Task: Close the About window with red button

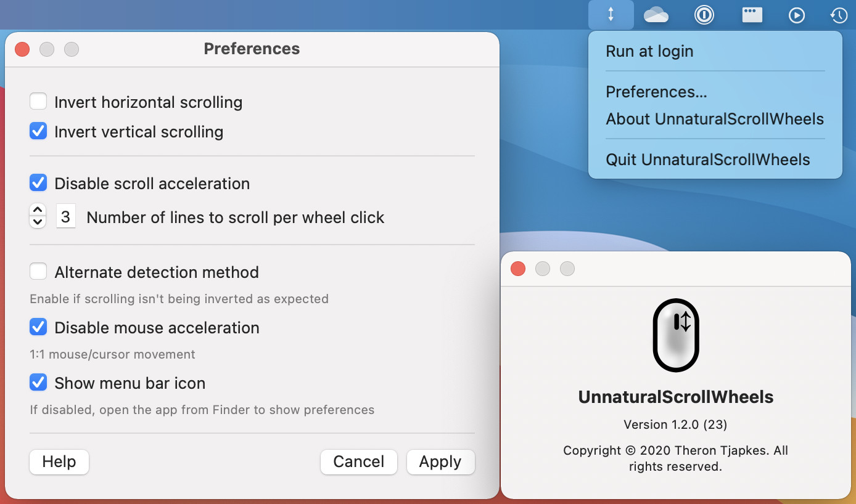Action: (518, 269)
